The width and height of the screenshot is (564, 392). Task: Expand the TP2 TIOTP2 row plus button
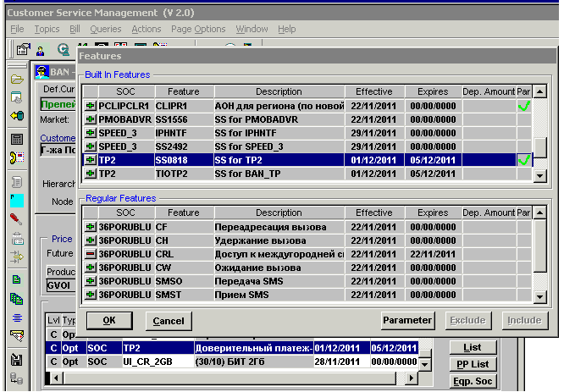(91, 174)
